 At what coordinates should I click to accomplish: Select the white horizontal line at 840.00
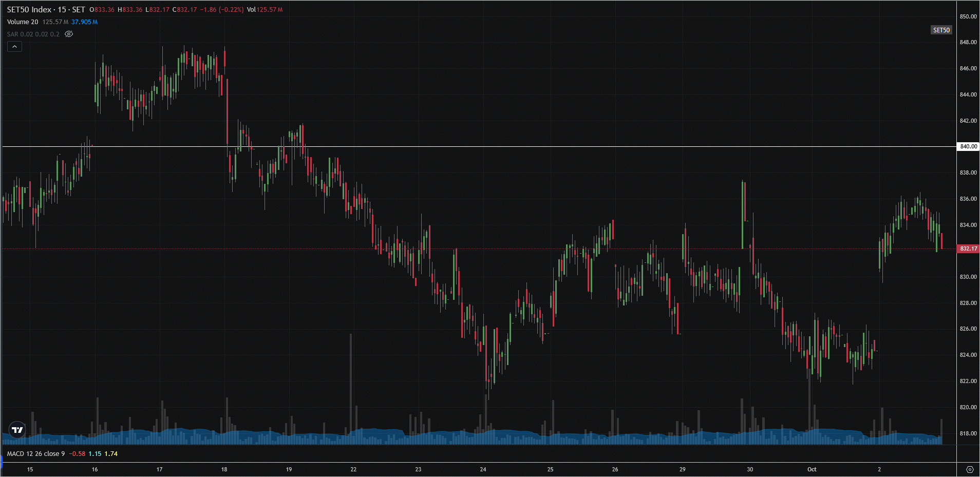514,147
